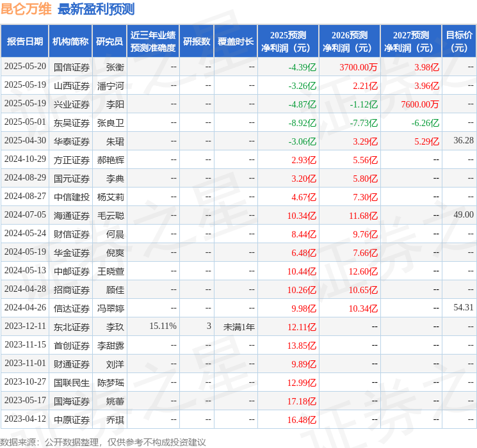Click the 8.44亿 profit value
Image resolution: width=477 pixels, height=448 pixels.
(304, 234)
